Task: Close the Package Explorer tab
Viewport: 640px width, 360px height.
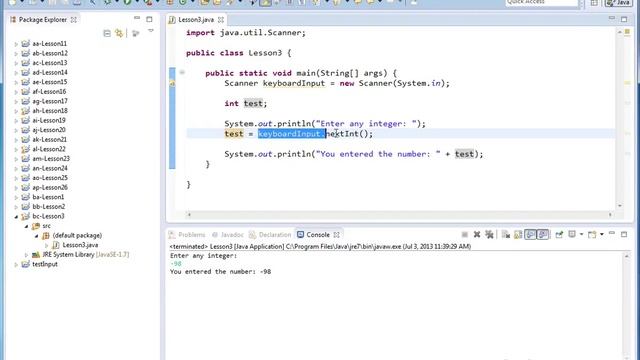Action: pyautogui.click(x=73, y=20)
